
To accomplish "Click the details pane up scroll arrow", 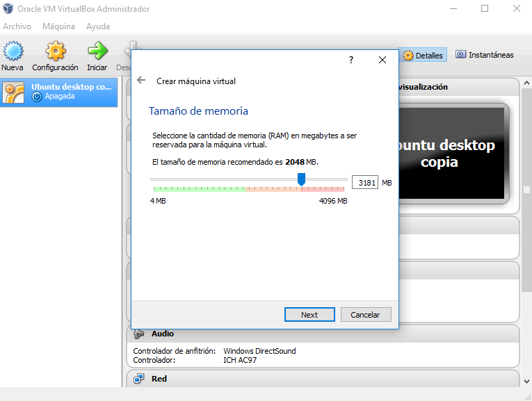I will [526, 83].
